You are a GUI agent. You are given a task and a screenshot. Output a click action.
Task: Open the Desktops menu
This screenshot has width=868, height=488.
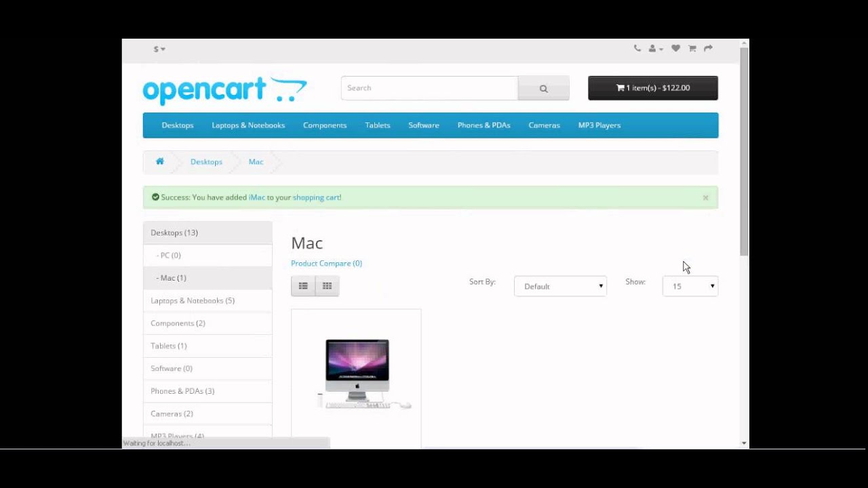click(x=178, y=125)
